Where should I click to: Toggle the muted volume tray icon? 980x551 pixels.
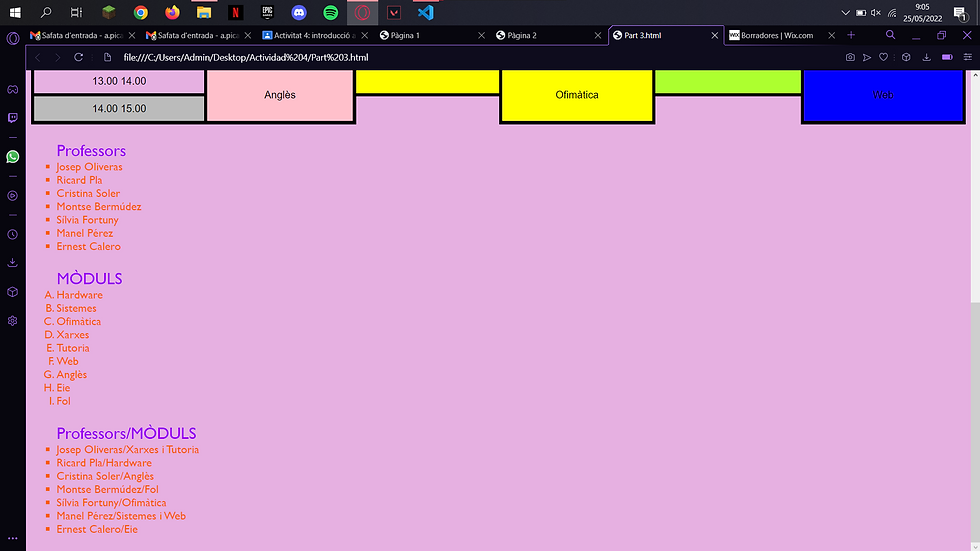point(876,12)
